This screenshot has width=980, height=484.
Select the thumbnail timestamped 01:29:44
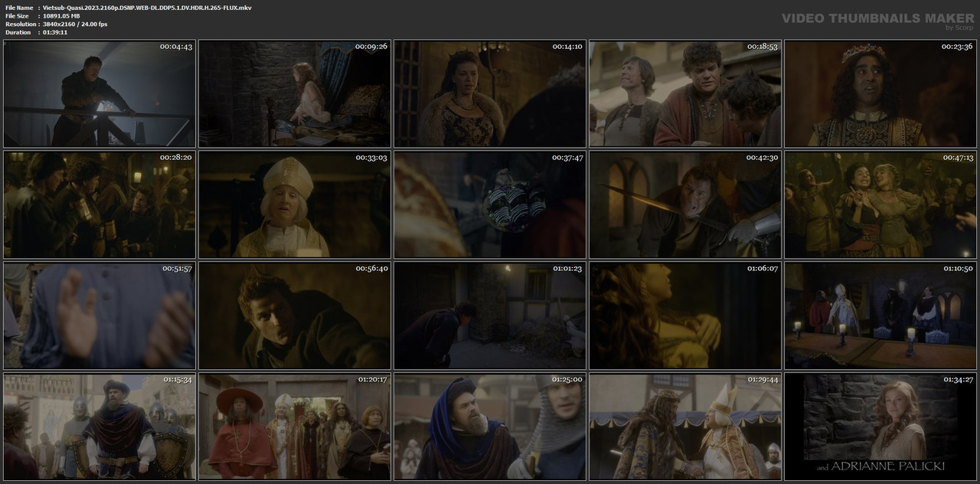click(x=685, y=427)
